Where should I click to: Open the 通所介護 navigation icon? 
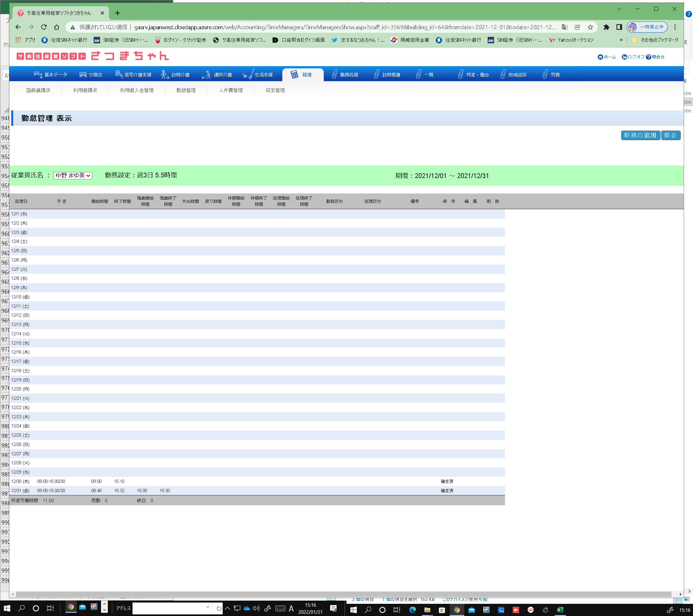click(207, 74)
